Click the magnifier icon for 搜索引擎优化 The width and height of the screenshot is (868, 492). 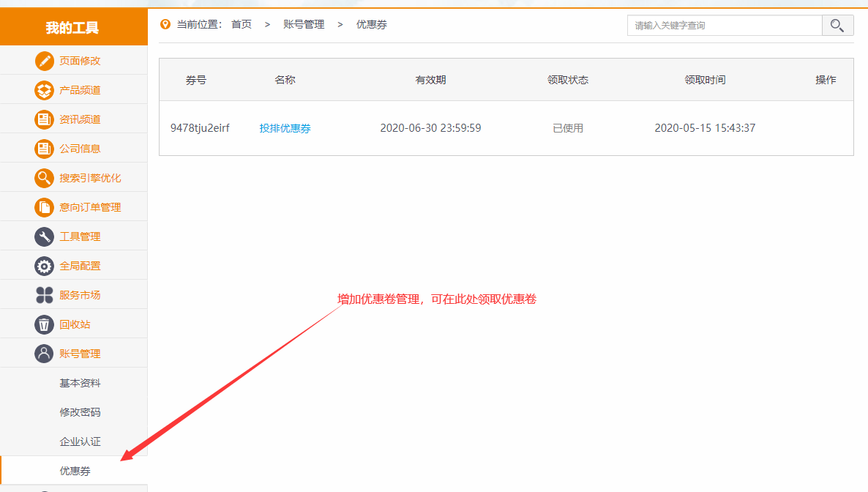click(x=45, y=178)
